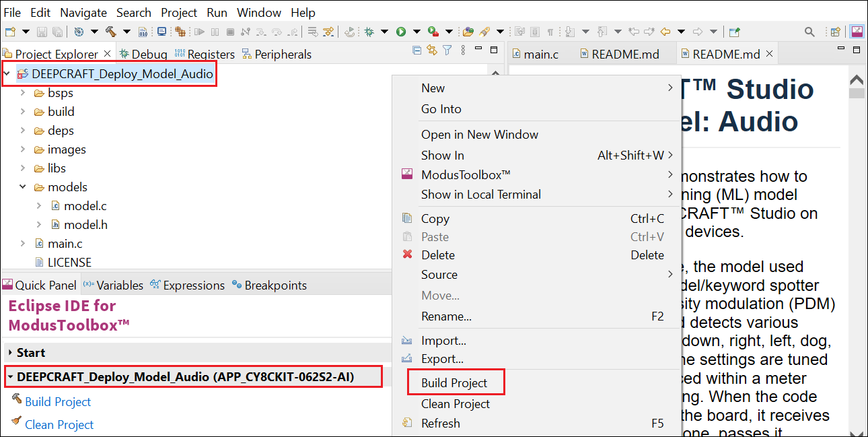The image size is (868, 437).
Task: Open the Window menu
Action: pos(259,13)
